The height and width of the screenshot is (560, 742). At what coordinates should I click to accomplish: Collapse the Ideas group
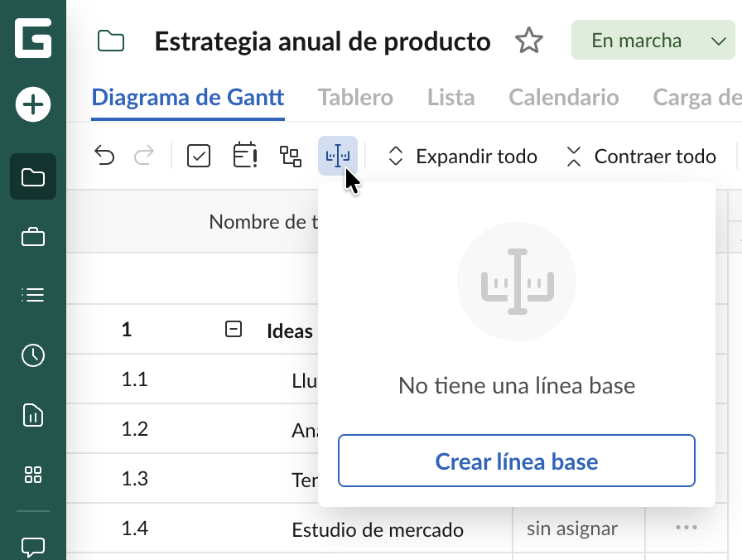(x=234, y=329)
